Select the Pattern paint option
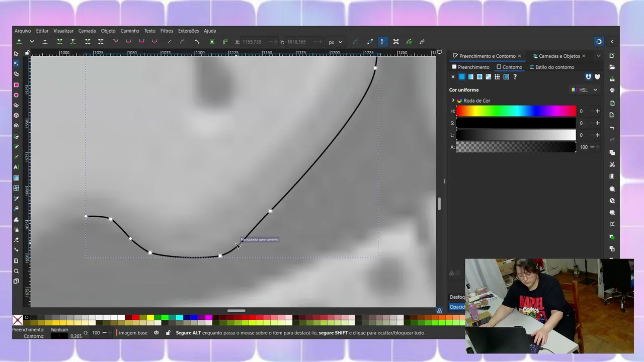 [497, 77]
